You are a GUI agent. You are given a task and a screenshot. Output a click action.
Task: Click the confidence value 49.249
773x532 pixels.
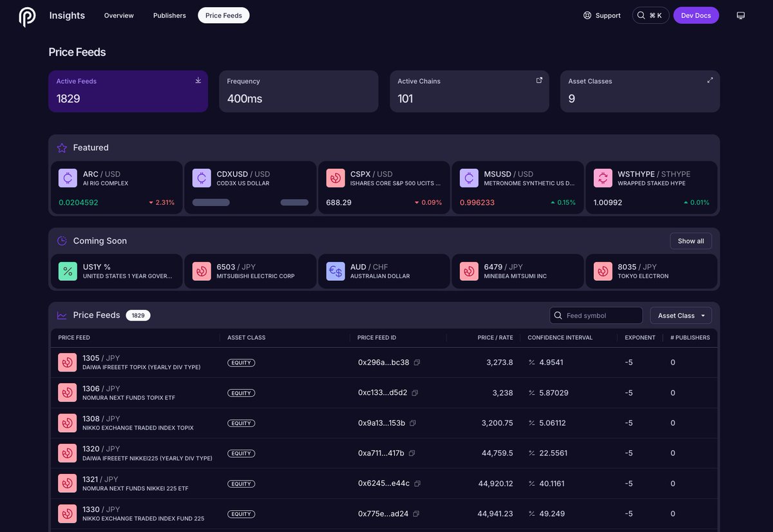[x=552, y=514]
